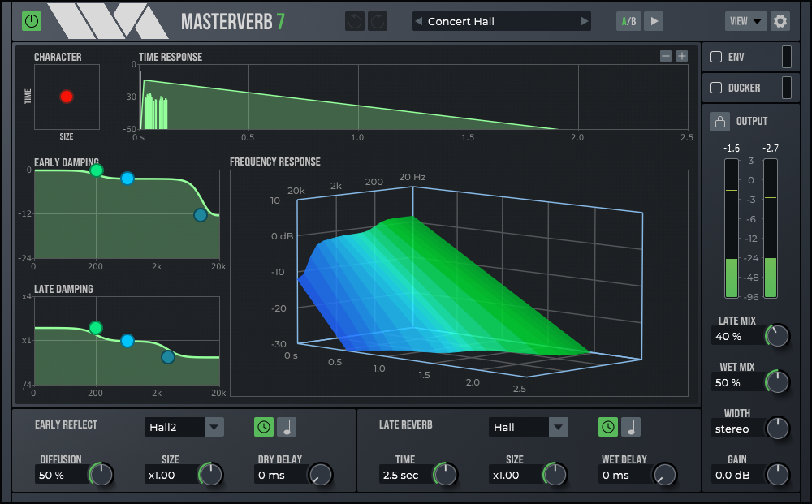
Task: Select the clock icon in Early Reflect section
Action: [262, 426]
